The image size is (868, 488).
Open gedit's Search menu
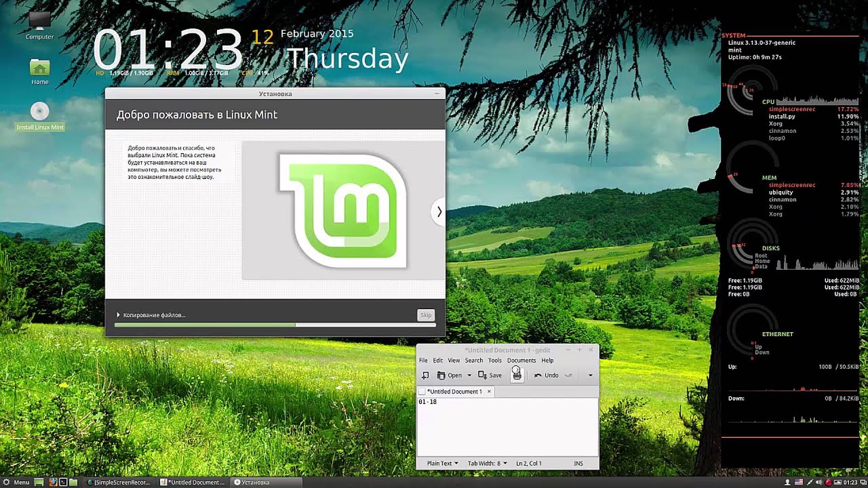[x=474, y=361]
